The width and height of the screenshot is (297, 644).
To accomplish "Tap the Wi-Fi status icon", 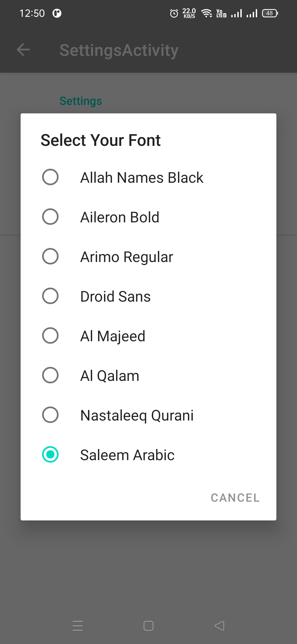I will (207, 13).
